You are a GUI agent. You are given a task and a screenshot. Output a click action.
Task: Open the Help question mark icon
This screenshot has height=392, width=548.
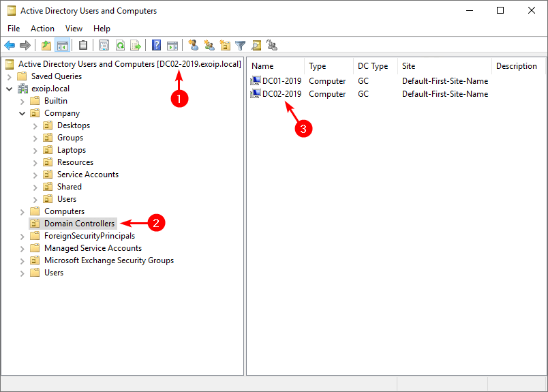(x=156, y=45)
